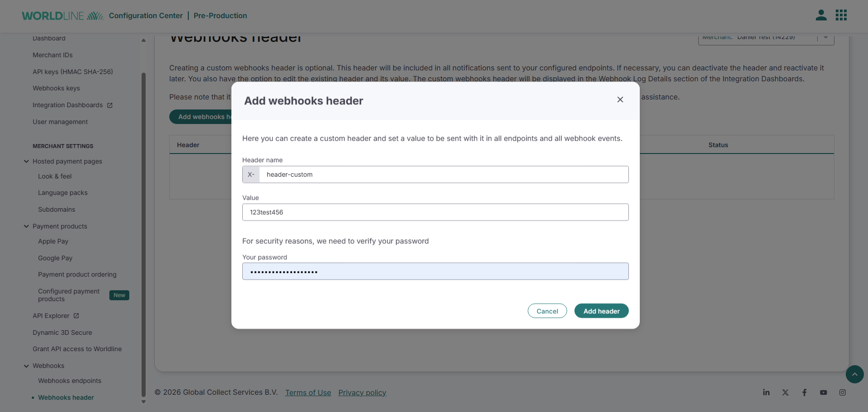Visit the Facebook footer icon
868x412 pixels.
[x=804, y=392]
